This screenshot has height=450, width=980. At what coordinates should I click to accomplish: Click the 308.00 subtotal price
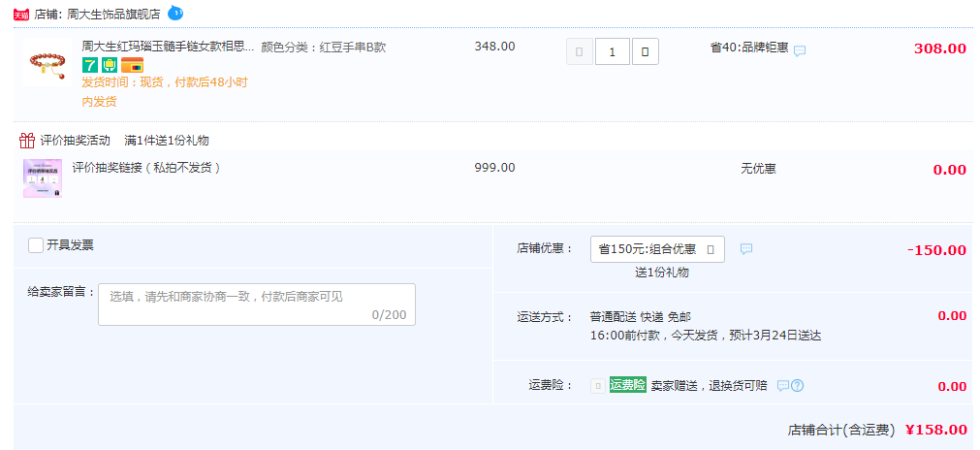940,48
